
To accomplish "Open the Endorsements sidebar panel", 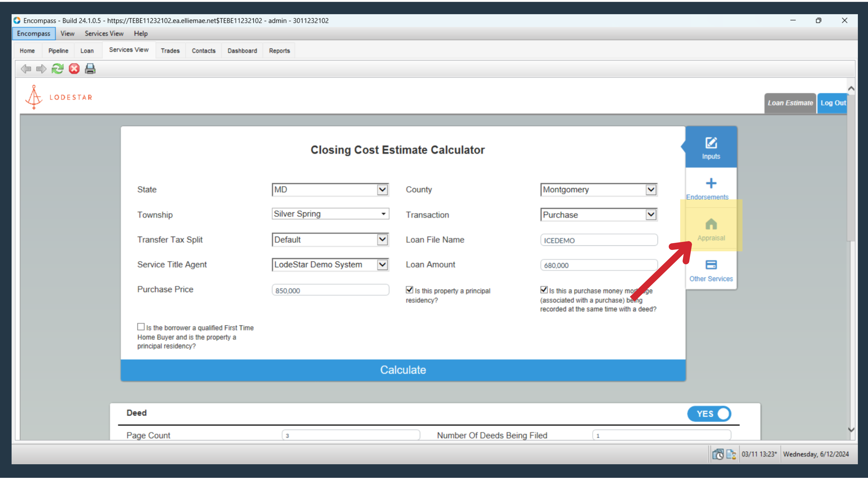I will click(711, 188).
